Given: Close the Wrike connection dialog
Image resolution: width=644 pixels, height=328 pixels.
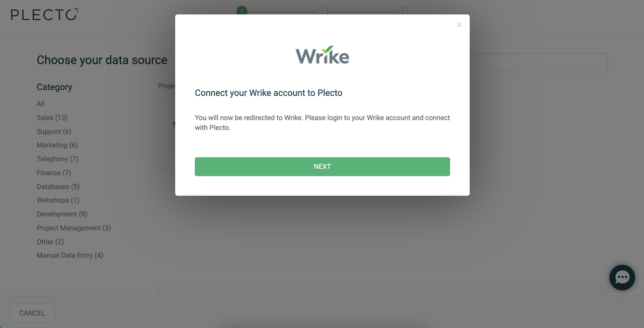Looking at the screenshot, I should coord(459,25).
